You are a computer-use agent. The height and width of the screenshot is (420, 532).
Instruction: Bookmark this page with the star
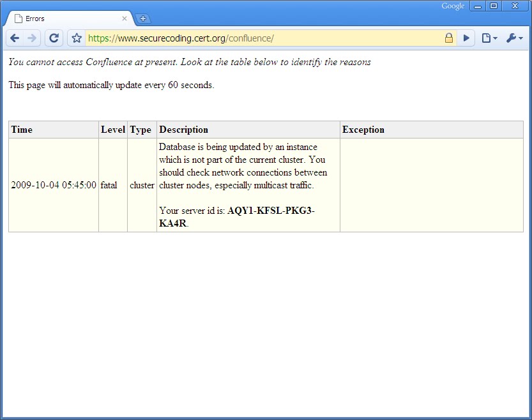77,38
